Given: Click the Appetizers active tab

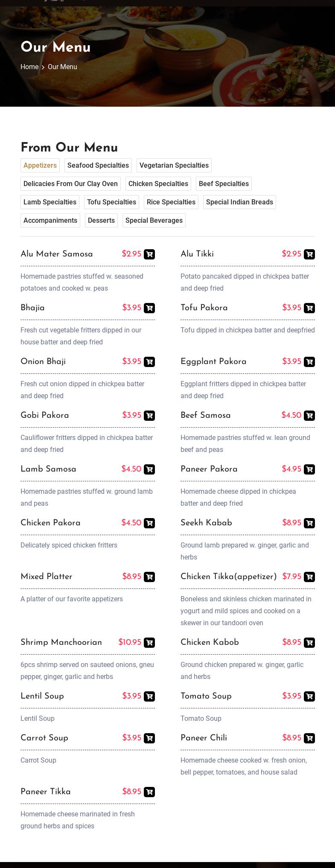Looking at the screenshot, I should coord(40,166).
